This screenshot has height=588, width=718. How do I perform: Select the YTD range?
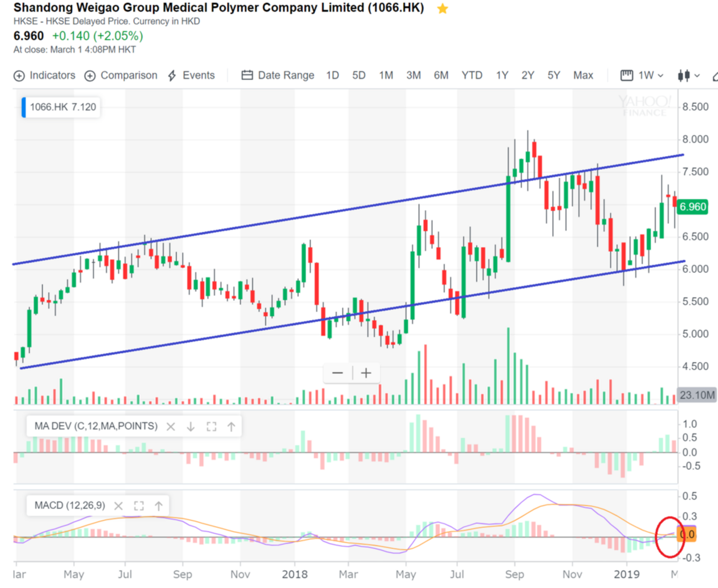pyautogui.click(x=472, y=75)
